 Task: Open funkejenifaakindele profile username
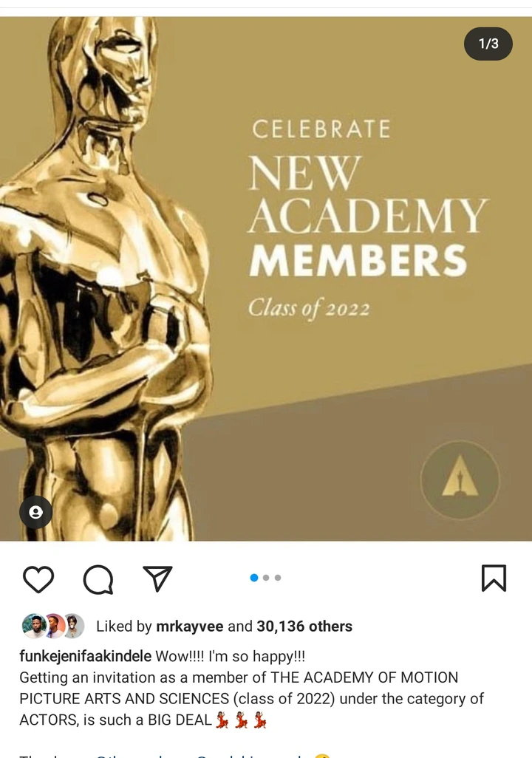(86, 657)
